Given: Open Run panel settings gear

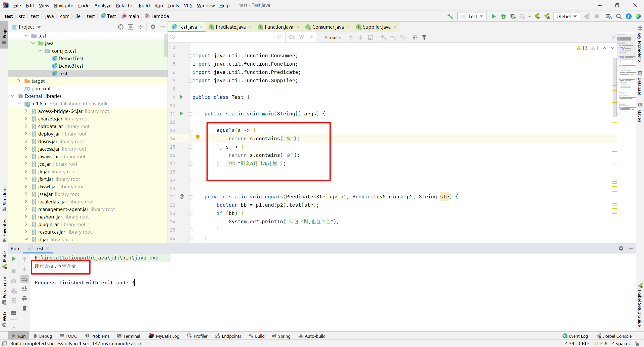Looking at the screenshot, I should click(621, 248).
